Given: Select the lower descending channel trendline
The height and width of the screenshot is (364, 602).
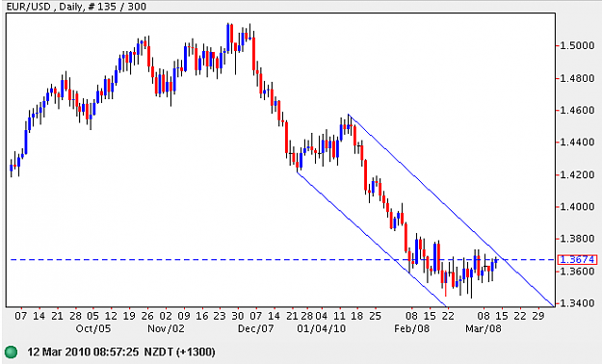Looking at the screenshot, I should tap(372, 239).
